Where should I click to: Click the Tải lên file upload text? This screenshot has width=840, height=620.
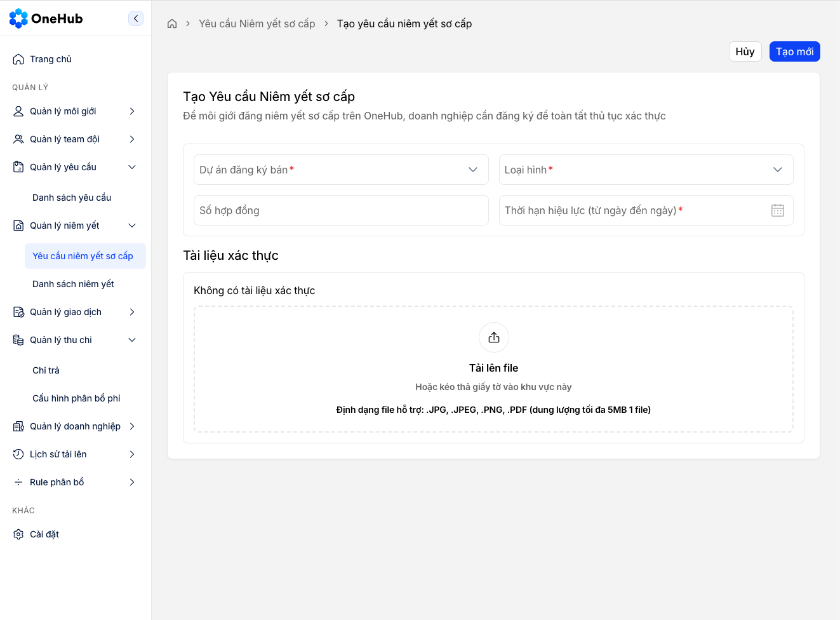[x=494, y=368]
